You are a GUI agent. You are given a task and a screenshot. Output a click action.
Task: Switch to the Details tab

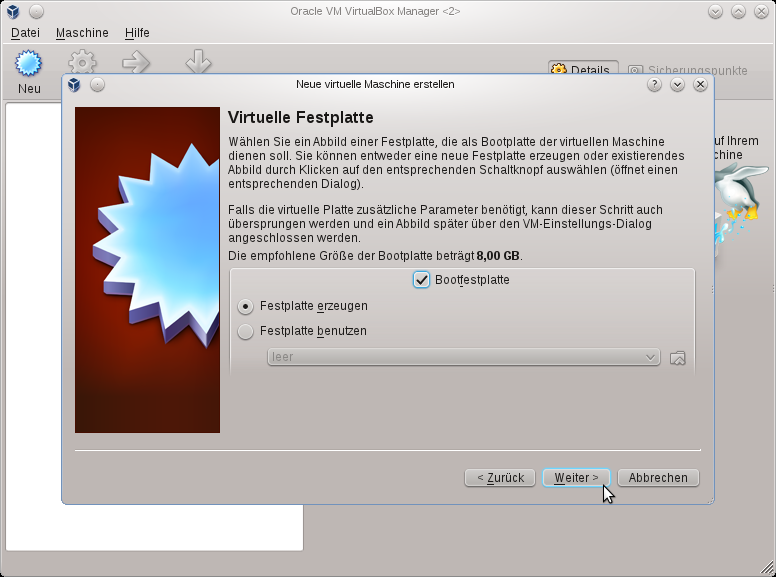coord(583,68)
